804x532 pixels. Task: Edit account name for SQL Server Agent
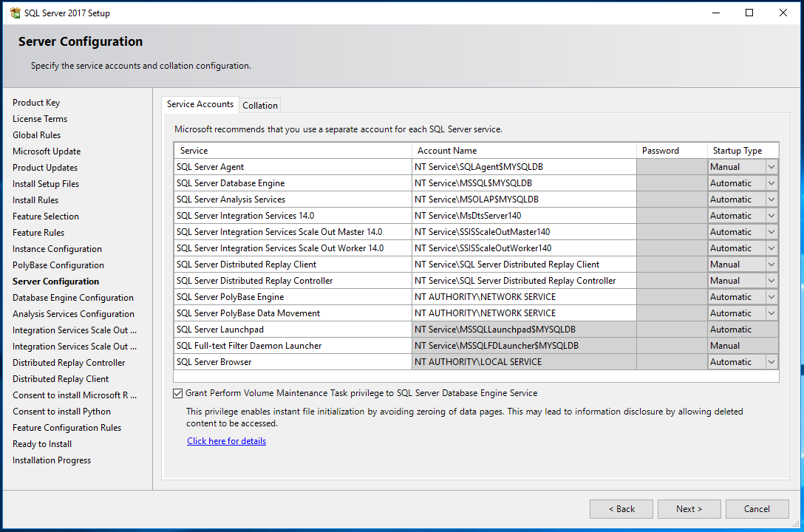(523, 167)
